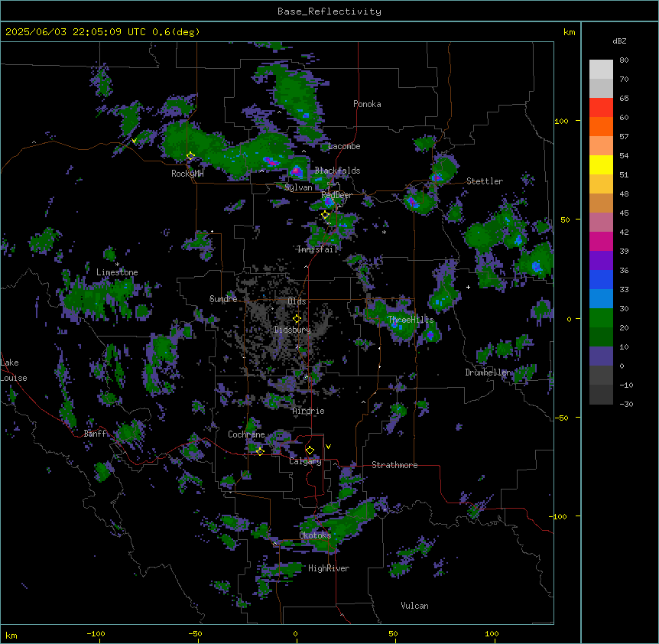Click the Banff label

coord(95,434)
